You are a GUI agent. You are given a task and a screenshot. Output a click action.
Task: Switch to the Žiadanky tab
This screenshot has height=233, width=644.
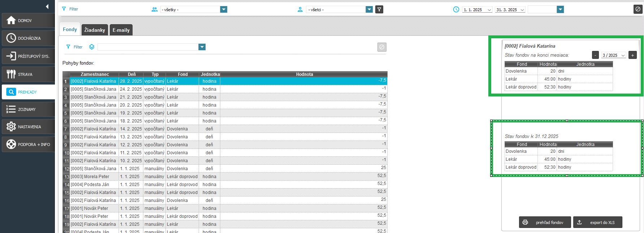[x=95, y=30]
